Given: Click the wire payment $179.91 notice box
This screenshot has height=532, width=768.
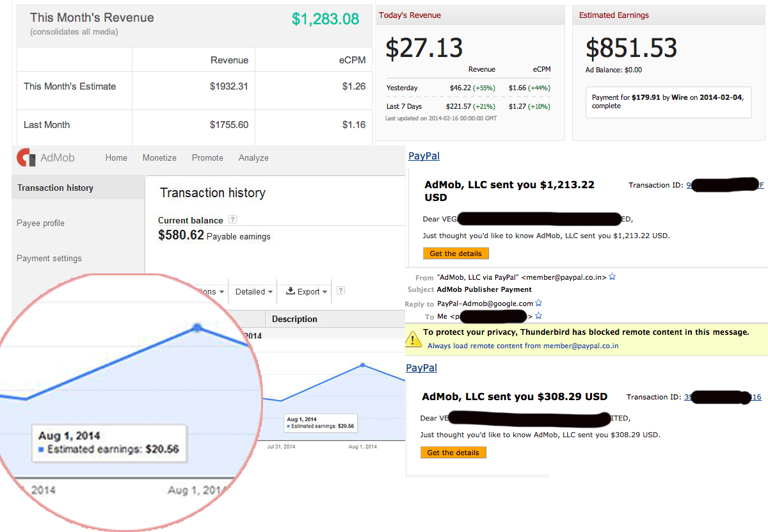Looking at the screenshot, I should coord(668,102).
